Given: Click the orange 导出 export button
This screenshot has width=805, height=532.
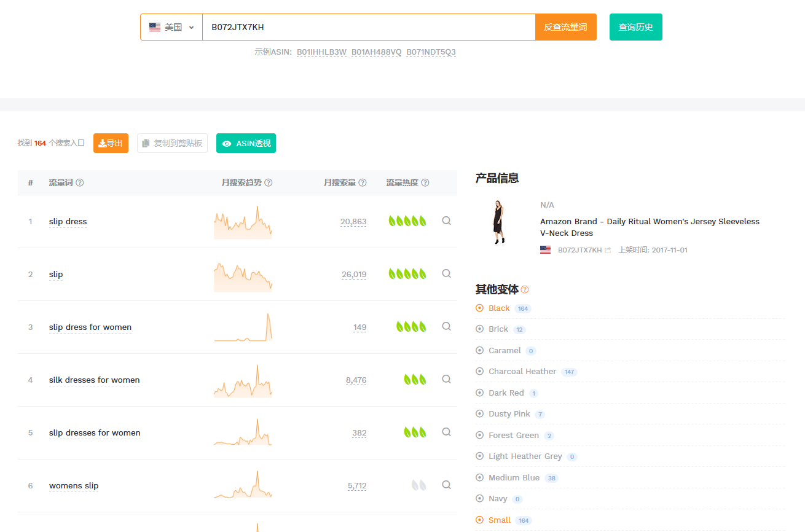Looking at the screenshot, I should (x=111, y=143).
